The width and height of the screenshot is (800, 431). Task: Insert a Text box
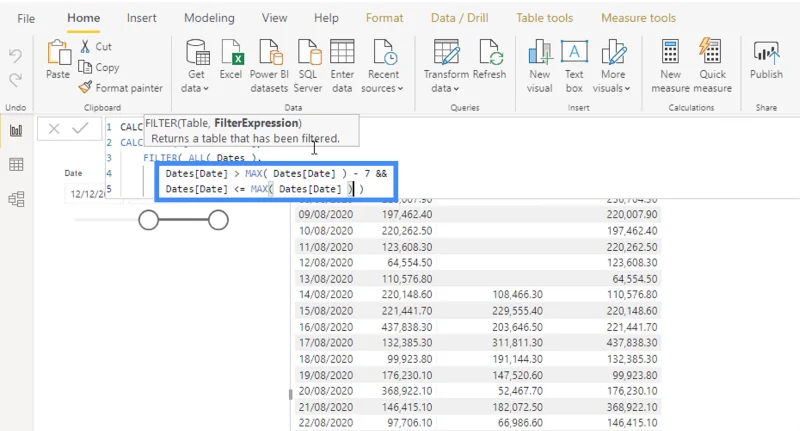(x=574, y=66)
